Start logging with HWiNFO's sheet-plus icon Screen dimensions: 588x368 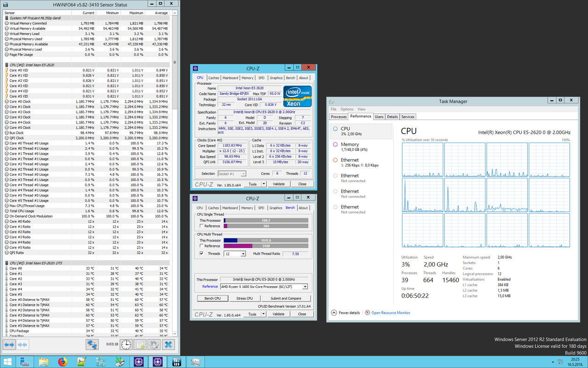tap(140, 345)
